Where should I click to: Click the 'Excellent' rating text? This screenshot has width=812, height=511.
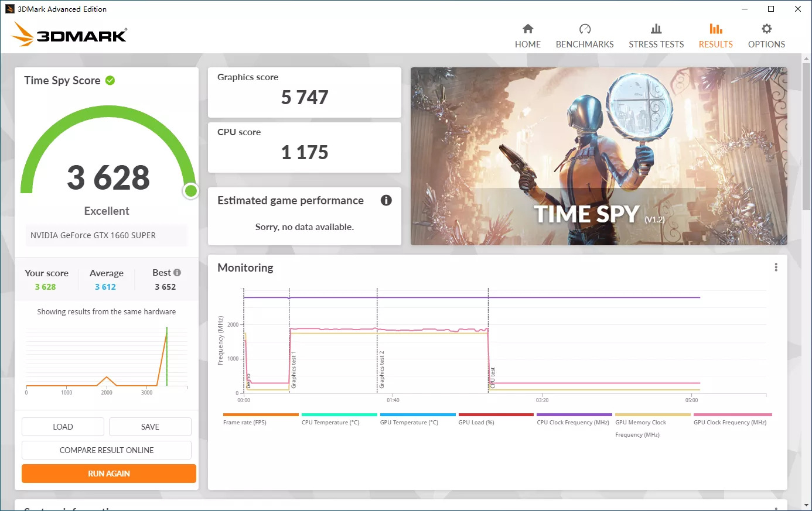[x=107, y=211]
